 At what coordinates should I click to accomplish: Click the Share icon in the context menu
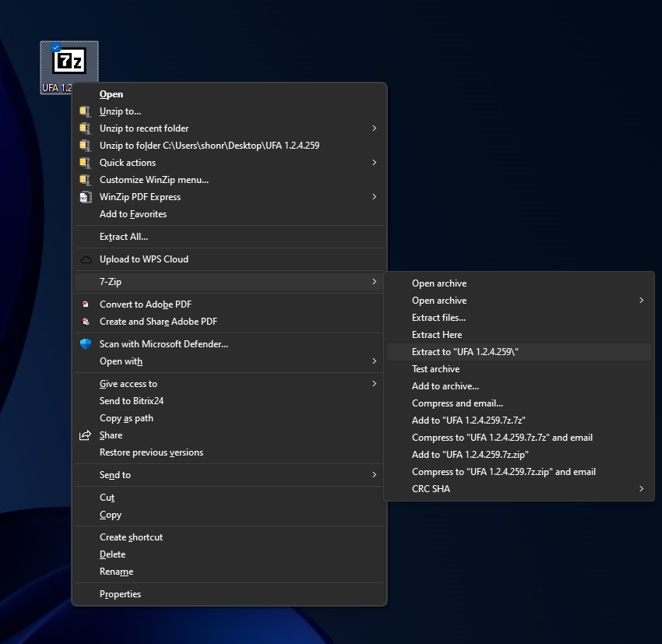tap(86, 435)
